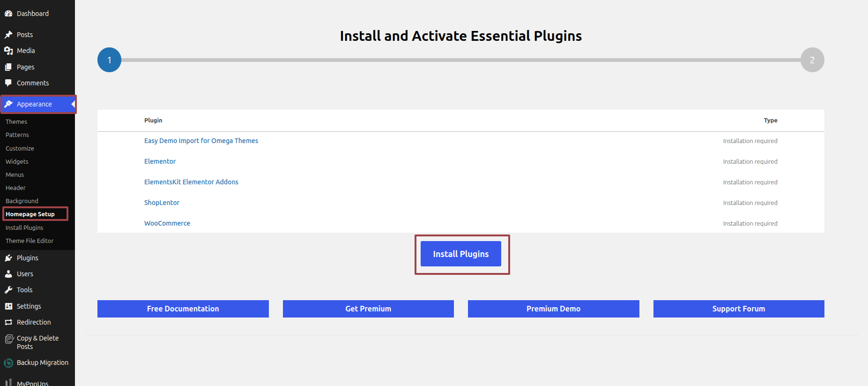Click the Settings sliders icon
Image resolution: width=868 pixels, height=386 pixels.
pos(8,306)
